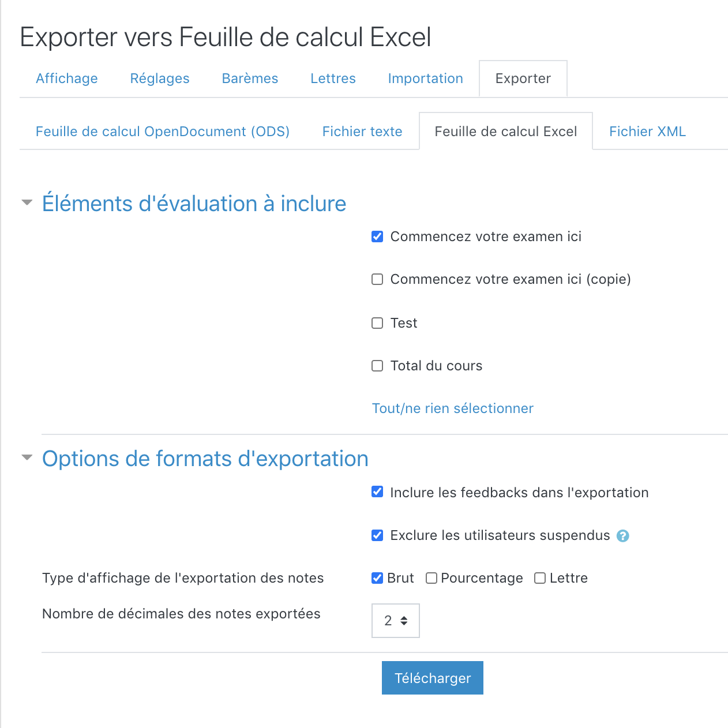
Task: Click Tout/ne rien sélectionner link
Action: (x=452, y=408)
